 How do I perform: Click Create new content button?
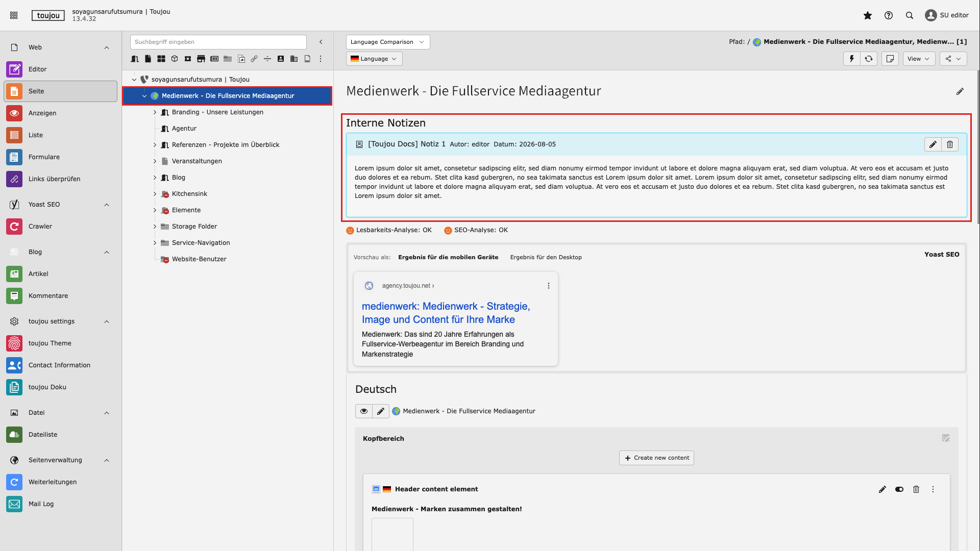click(x=656, y=458)
